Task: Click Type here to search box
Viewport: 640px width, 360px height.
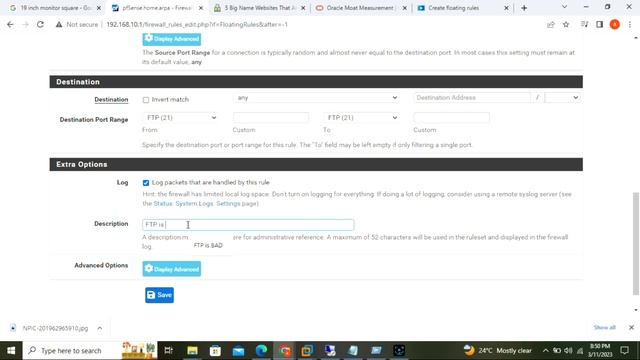Action: [71, 350]
